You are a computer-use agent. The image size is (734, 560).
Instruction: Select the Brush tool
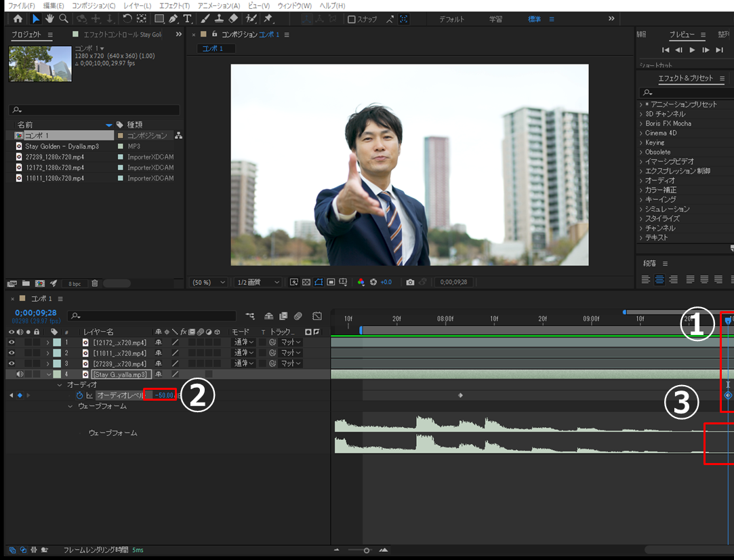[x=205, y=19]
